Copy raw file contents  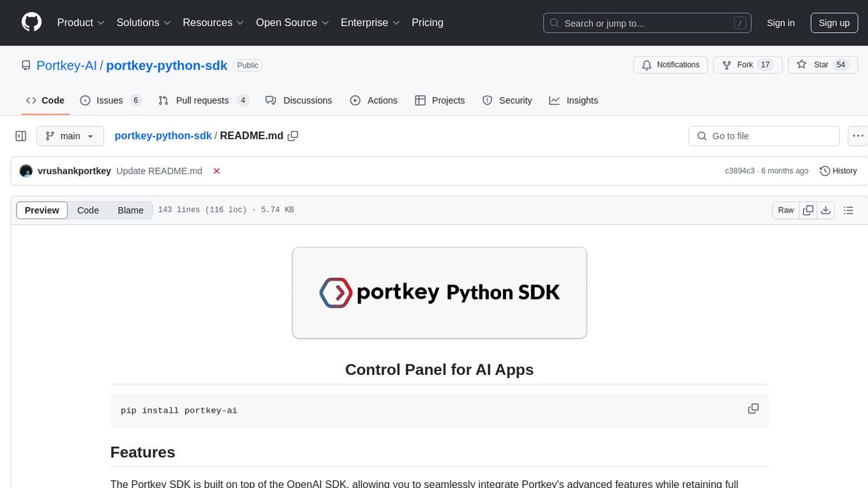click(x=808, y=210)
